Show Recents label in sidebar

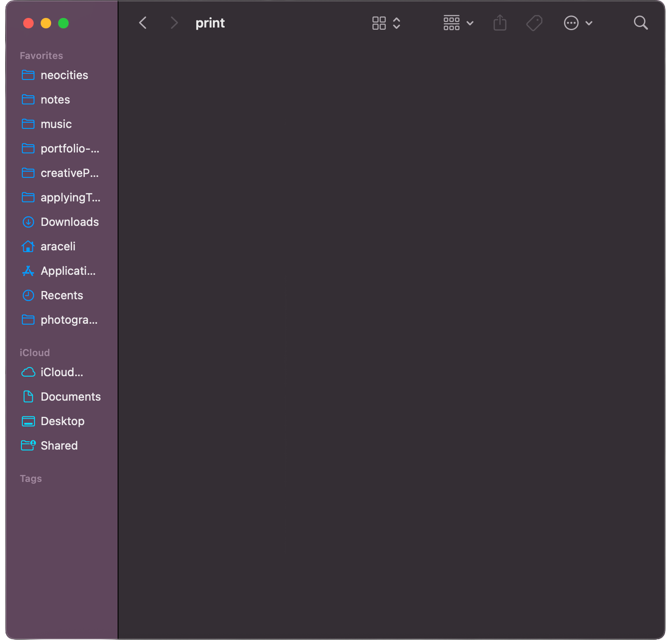[x=62, y=295]
